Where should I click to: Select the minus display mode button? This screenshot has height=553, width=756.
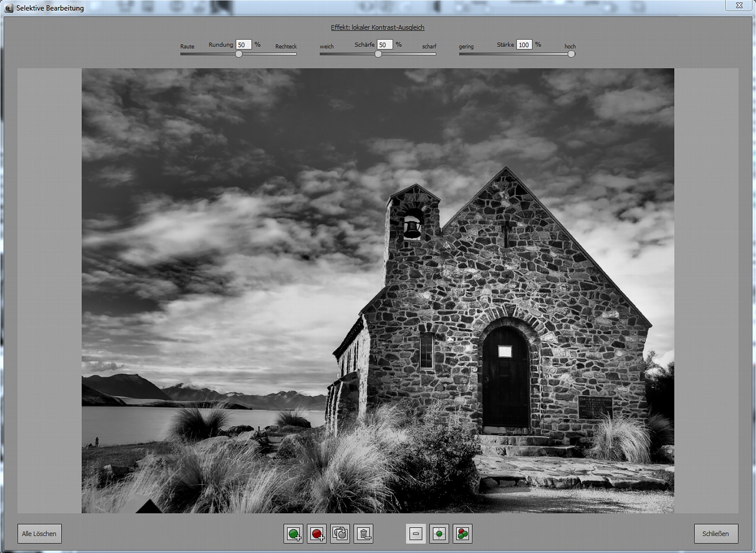pyautogui.click(x=416, y=533)
